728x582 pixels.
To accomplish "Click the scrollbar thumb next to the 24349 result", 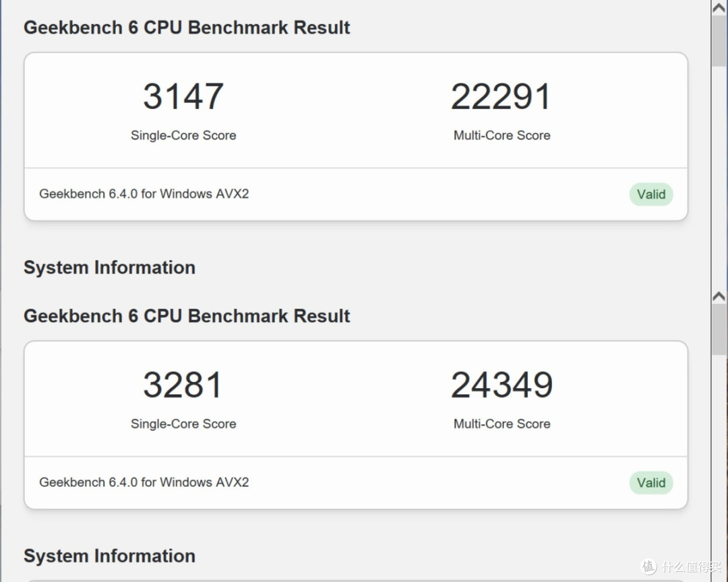I will [x=719, y=329].
